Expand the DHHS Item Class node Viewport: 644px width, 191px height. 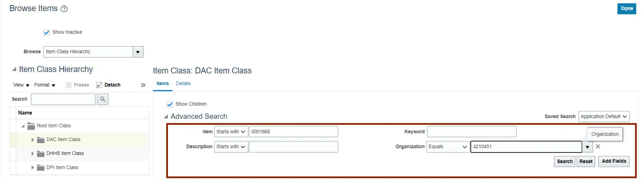click(x=33, y=153)
